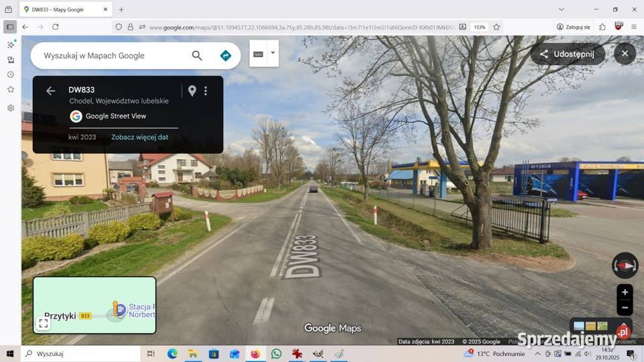
Task: Open Task View on the taskbar
Action: click(151, 354)
